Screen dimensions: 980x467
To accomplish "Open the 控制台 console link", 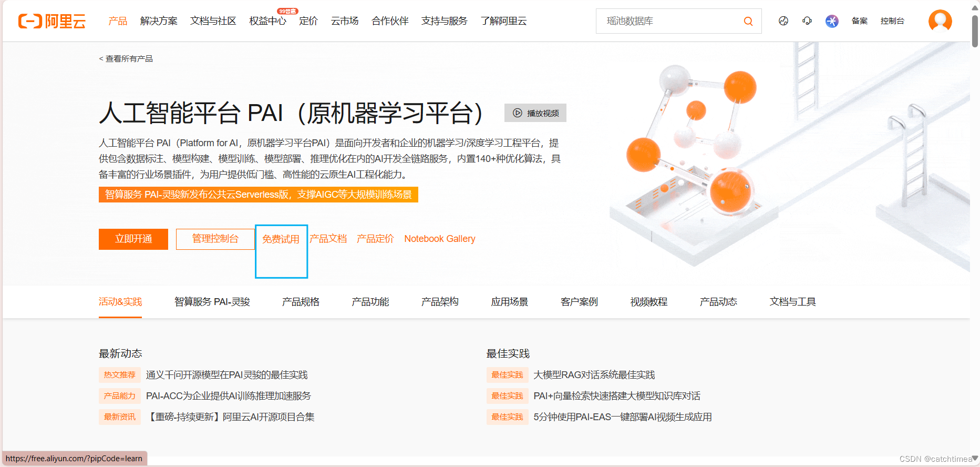I will [892, 21].
